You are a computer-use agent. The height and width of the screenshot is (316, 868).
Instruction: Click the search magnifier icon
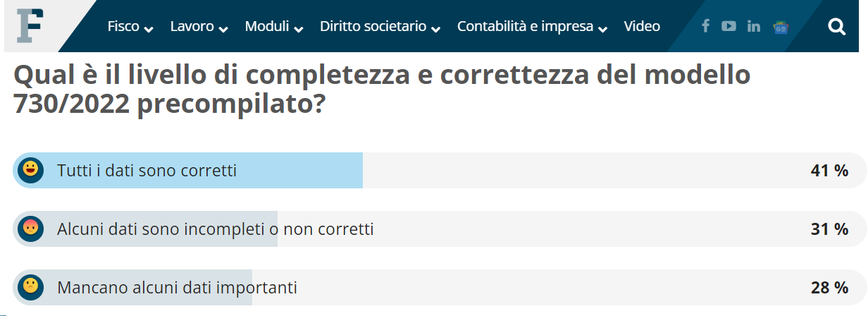(836, 27)
